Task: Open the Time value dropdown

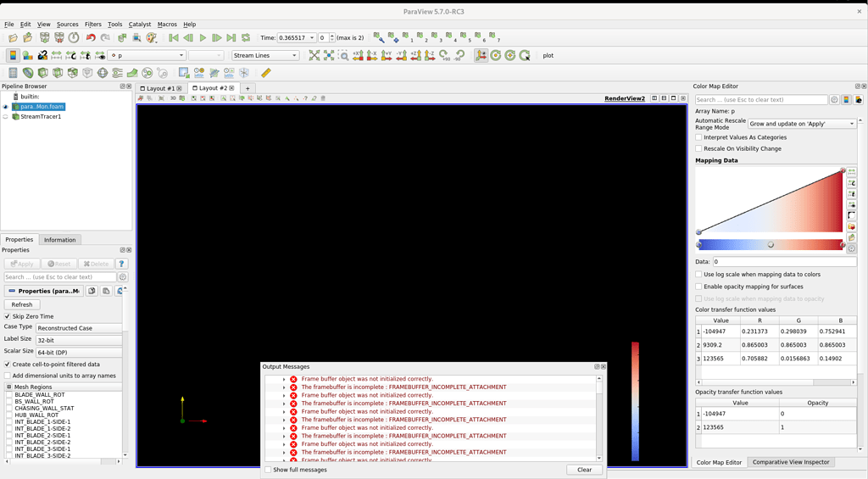Action: pyautogui.click(x=296, y=37)
